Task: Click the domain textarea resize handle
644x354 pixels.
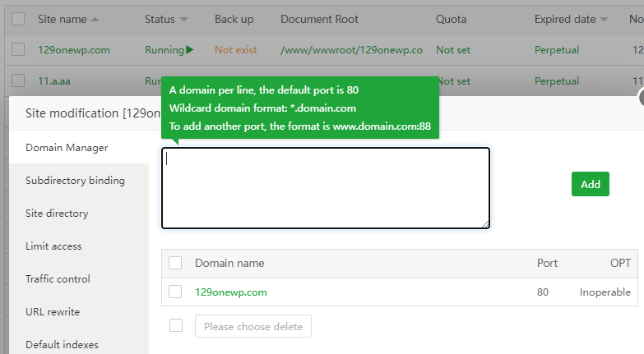Action: pyautogui.click(x=485, y=223)
